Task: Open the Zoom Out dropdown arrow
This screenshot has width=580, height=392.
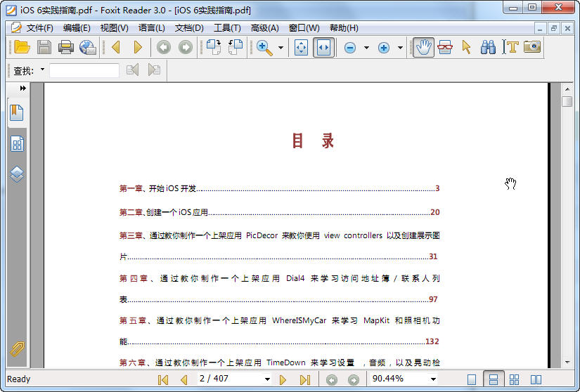Action: (x=366, y=48)
